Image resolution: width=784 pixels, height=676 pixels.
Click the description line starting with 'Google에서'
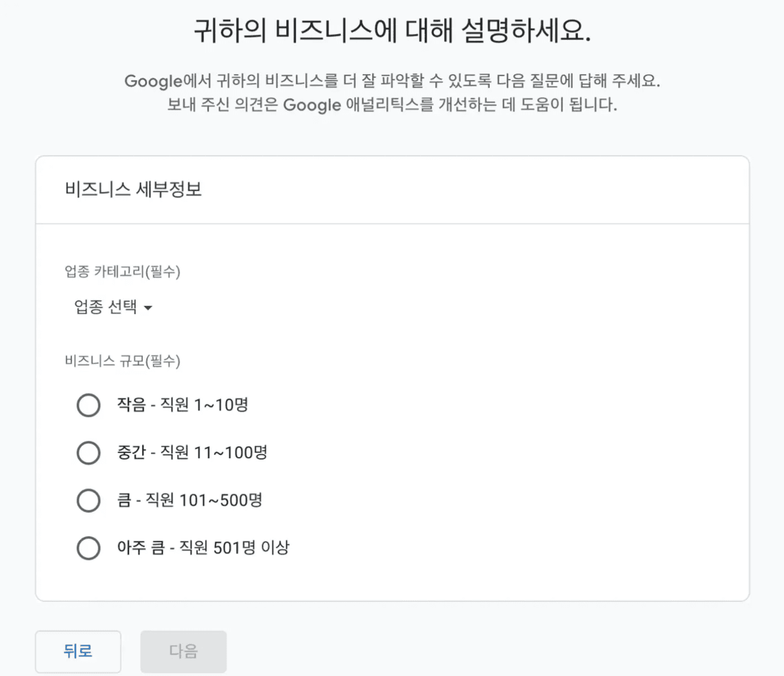pyautogui.click(x=392, y=81)
